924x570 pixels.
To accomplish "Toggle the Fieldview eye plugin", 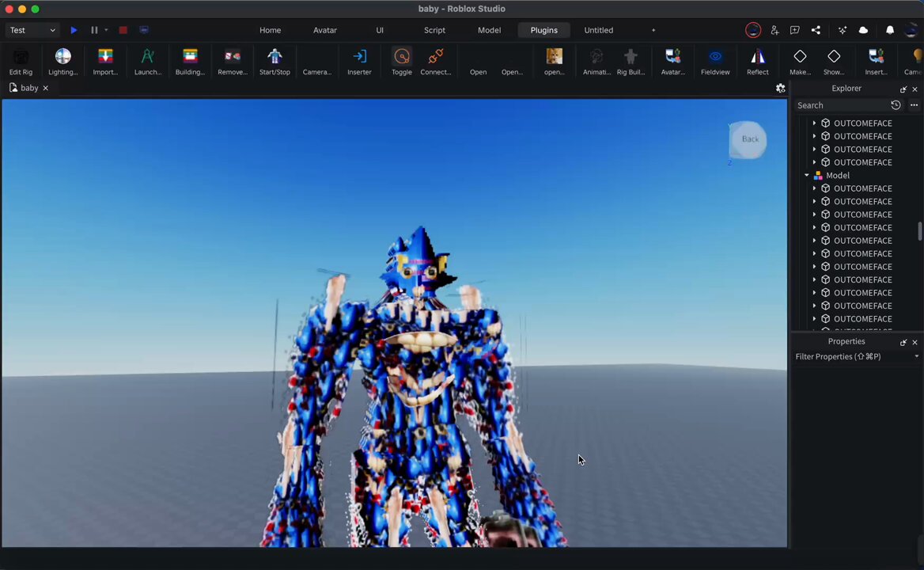I will [715, 62].
